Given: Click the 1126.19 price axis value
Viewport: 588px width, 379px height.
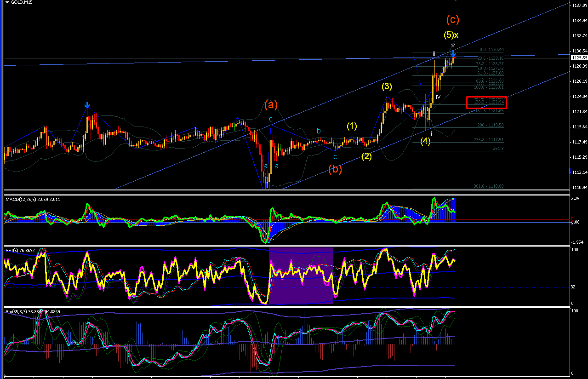Looking at the screenshot, I should tap(579, 81).
